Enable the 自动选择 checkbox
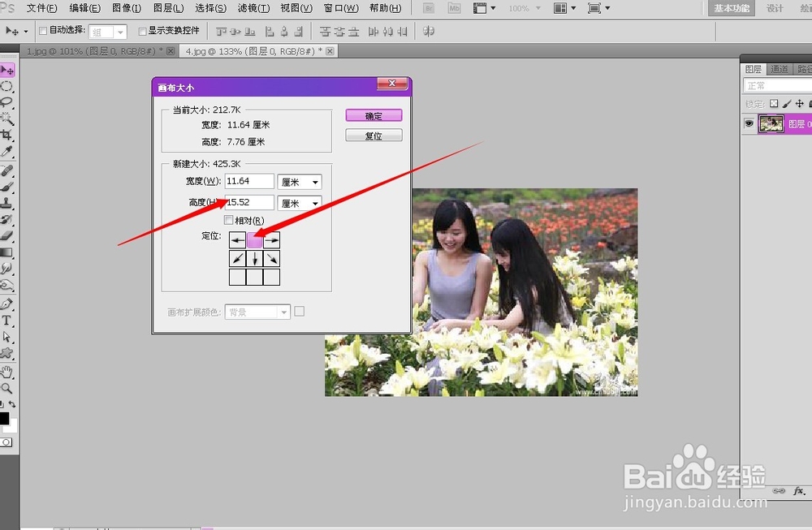Screen dimensions: 812x530 [x=43, y=31]
